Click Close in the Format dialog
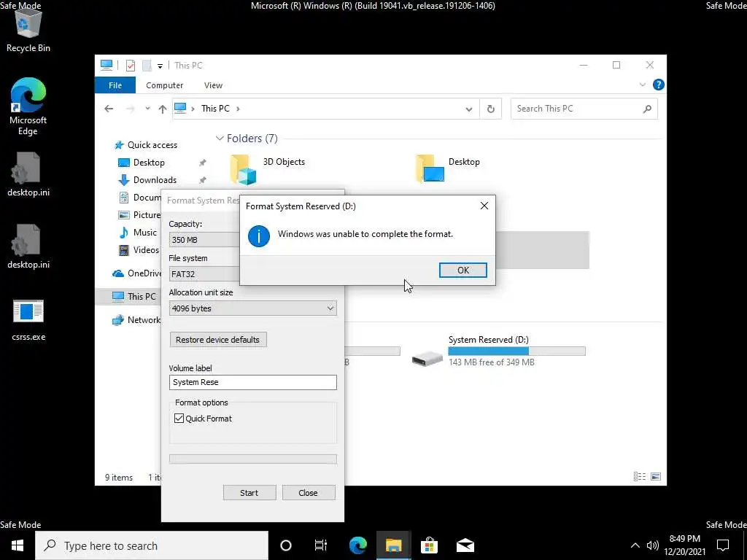 click(x=309, y=493)
